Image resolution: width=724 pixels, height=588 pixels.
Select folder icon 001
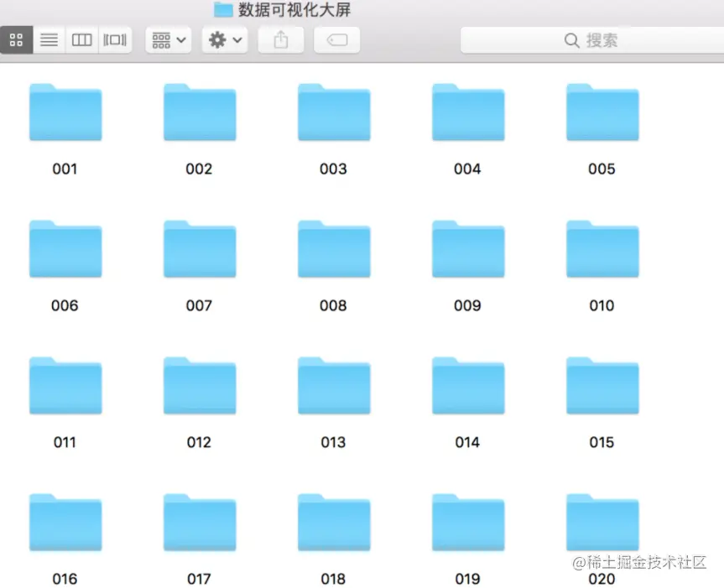[x=65, y=112]
